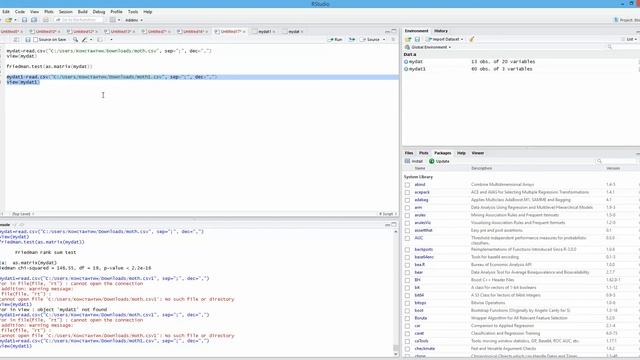Close the mydat1 data tab

(274, 31)
